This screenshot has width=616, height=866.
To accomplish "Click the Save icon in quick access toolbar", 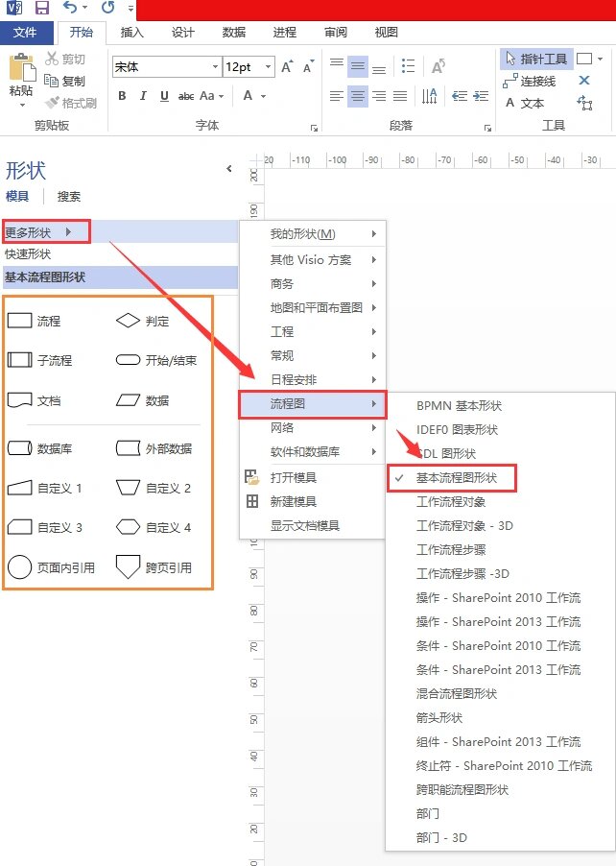I will point(42,8).
